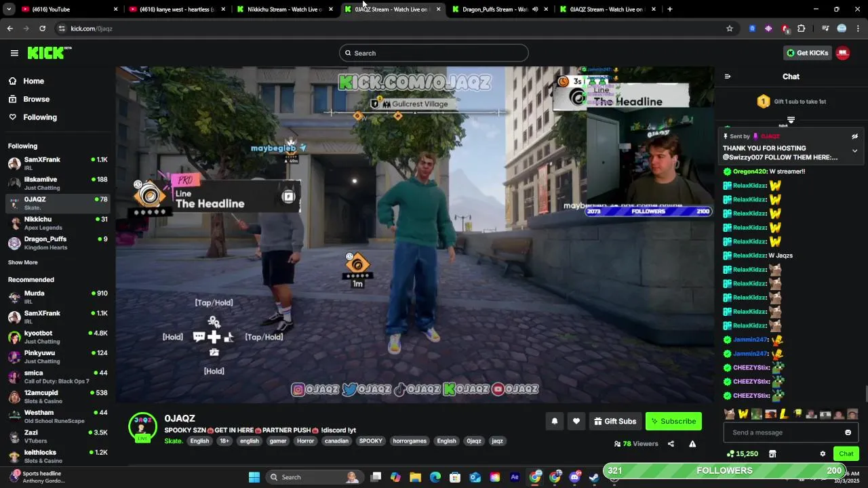Share the stream via share icon
Viewport: 868px width, 488px height.
[671, 444]
